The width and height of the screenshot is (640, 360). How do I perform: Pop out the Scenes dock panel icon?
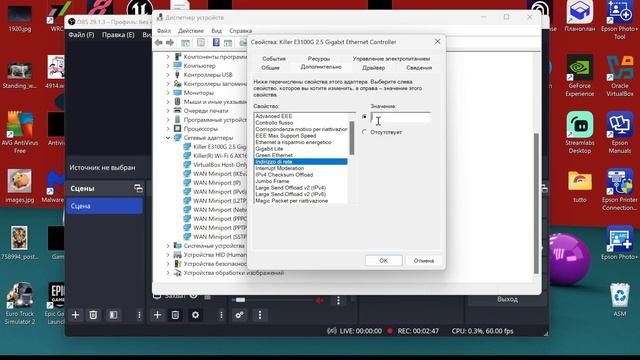click(x=138, y=188)
